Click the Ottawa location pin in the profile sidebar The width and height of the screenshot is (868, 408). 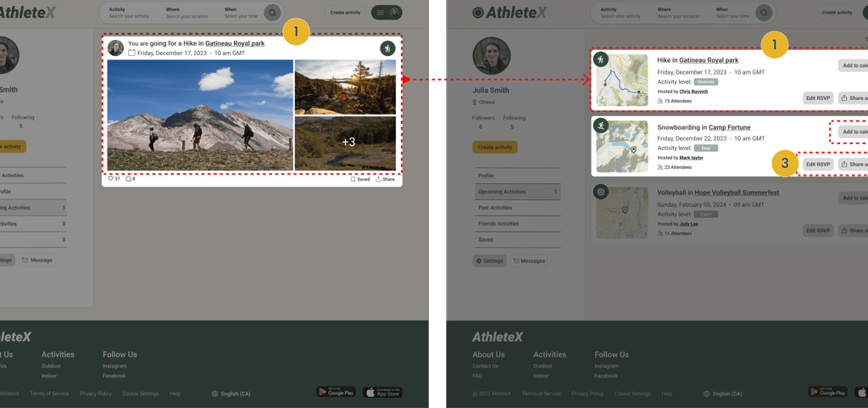(475, 103)
